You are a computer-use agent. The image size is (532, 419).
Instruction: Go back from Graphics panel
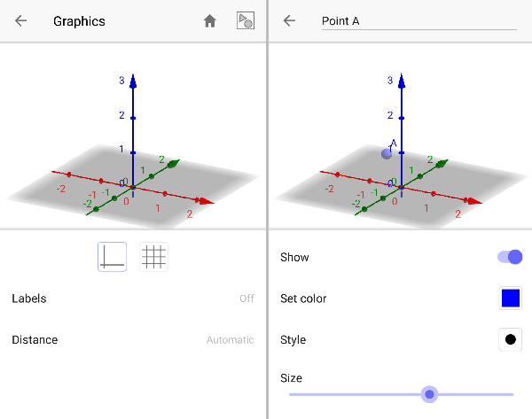coord(21,21)
